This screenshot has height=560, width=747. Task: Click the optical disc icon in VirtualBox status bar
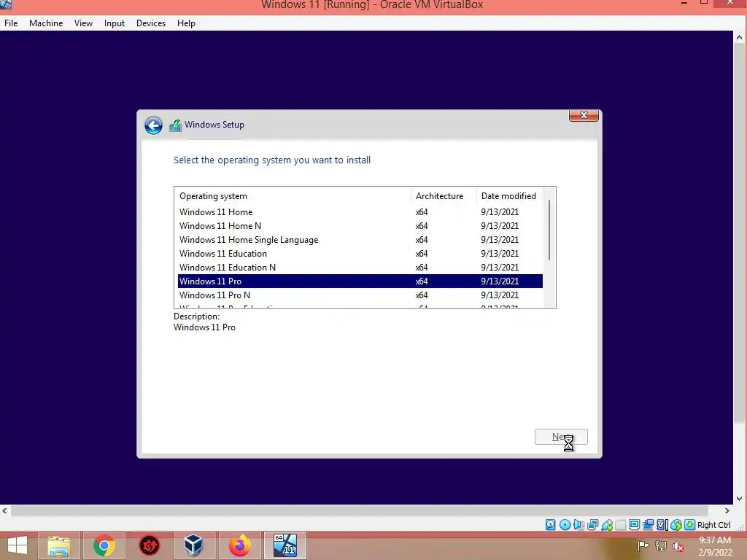[x=565, y=525]
